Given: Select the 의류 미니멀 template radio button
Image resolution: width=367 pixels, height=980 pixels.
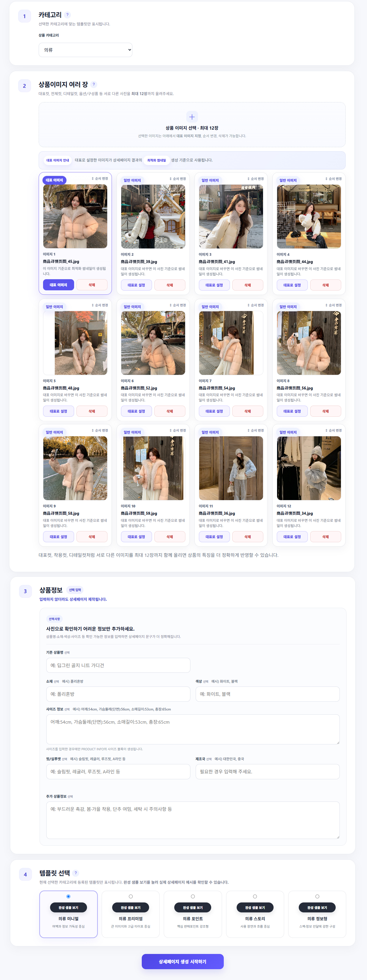Looking at the screenshot, I should click(69, 896).
